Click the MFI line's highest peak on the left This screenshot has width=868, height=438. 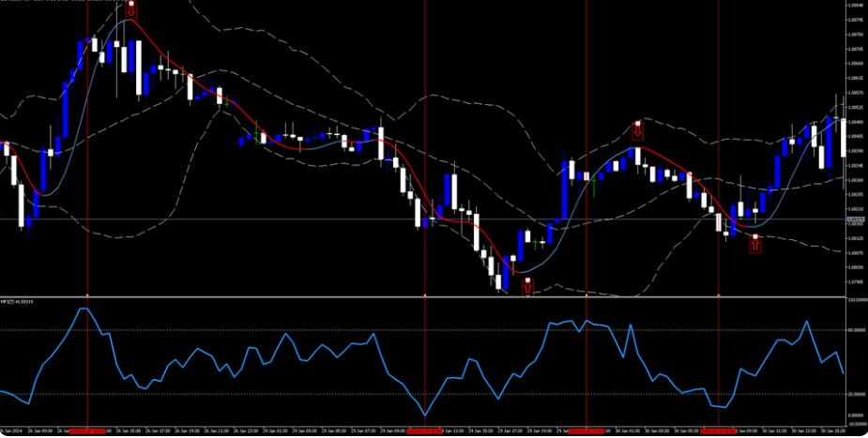(85, 309)
